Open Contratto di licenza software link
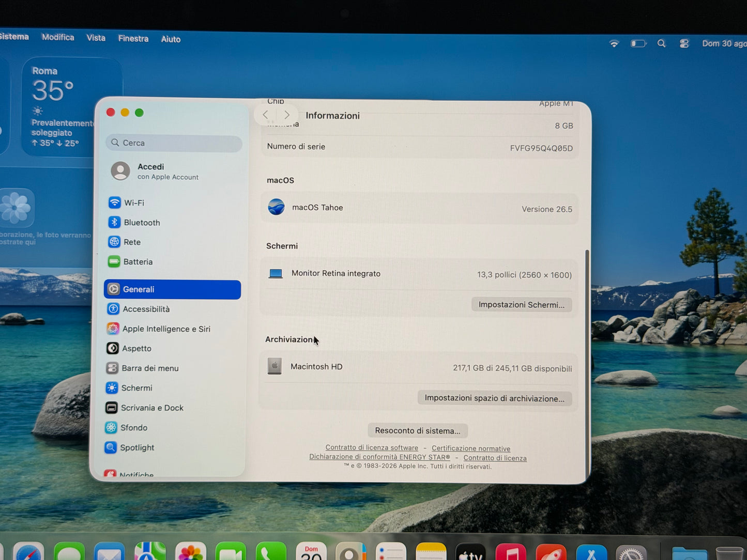 tap(372, 447)
